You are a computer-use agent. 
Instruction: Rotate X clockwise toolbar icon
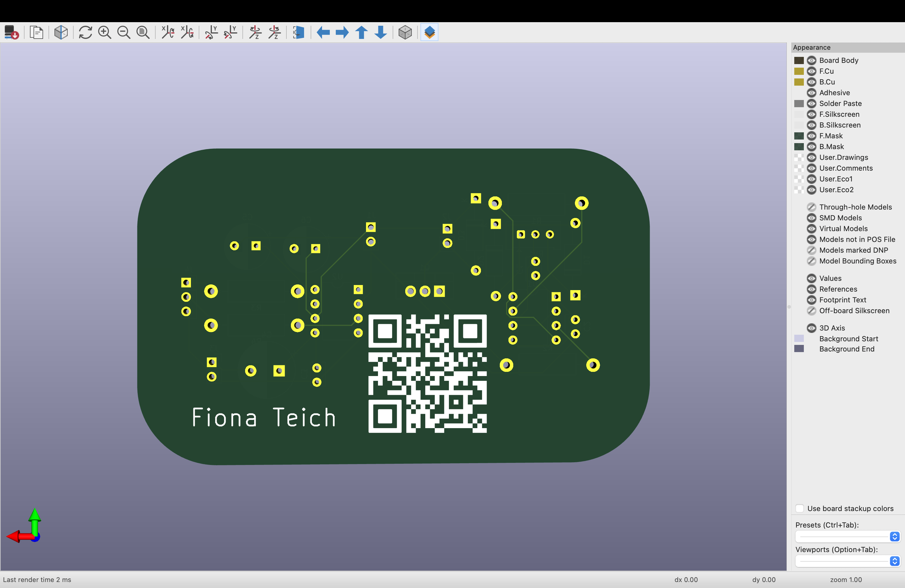[x=168, y=32]
